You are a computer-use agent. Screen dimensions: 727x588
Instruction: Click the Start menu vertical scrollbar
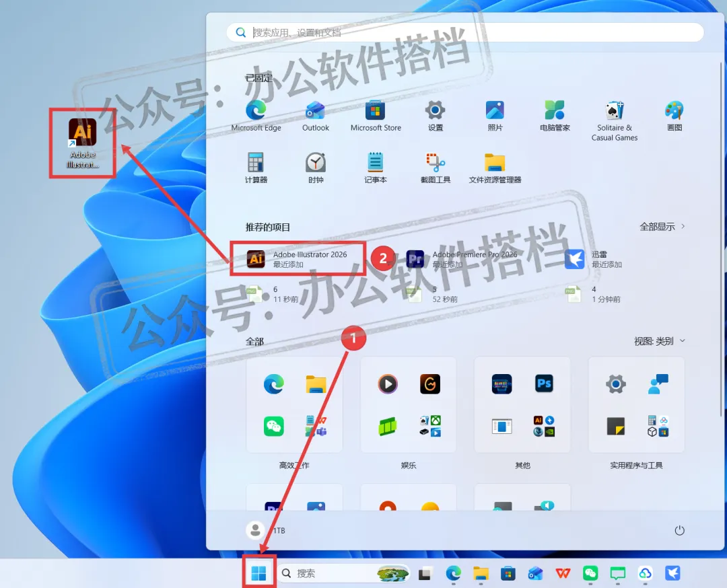pyautogui.click(x=721, y=239)
